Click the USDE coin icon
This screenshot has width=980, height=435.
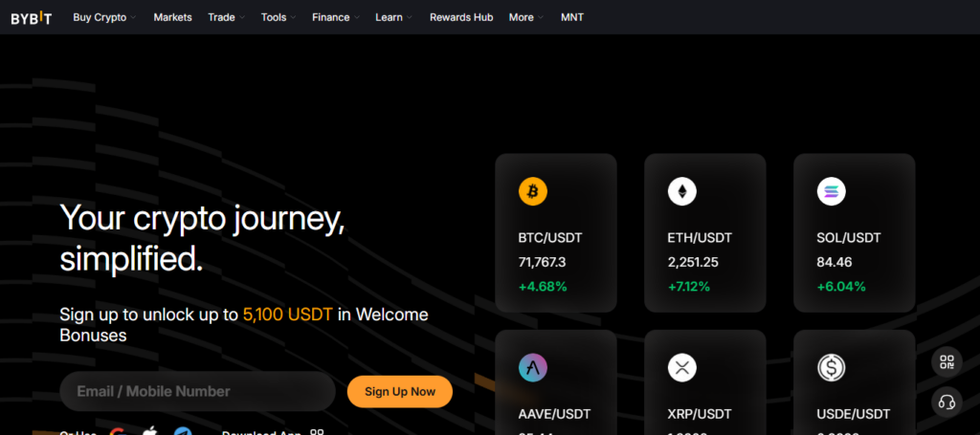[832, 367]
